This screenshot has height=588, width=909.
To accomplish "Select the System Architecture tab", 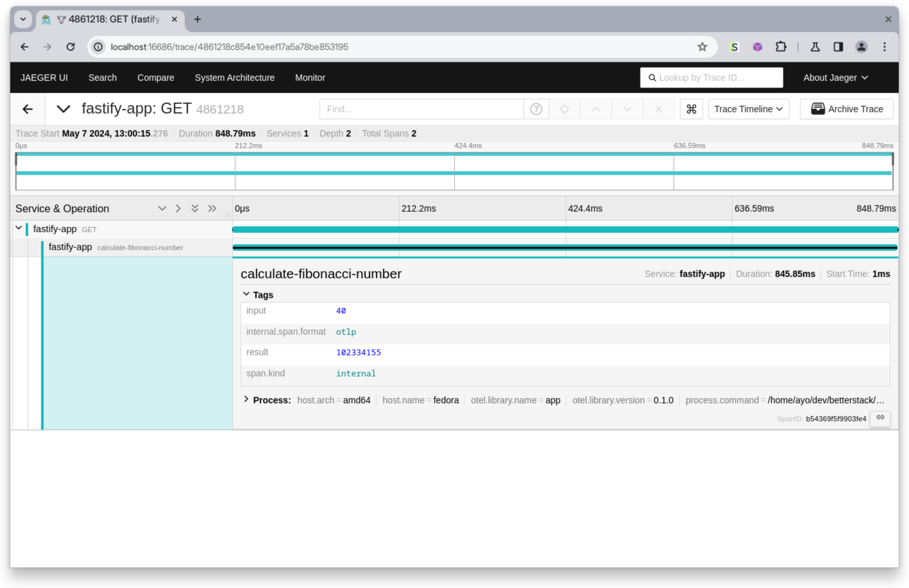I will coord(234,78).
